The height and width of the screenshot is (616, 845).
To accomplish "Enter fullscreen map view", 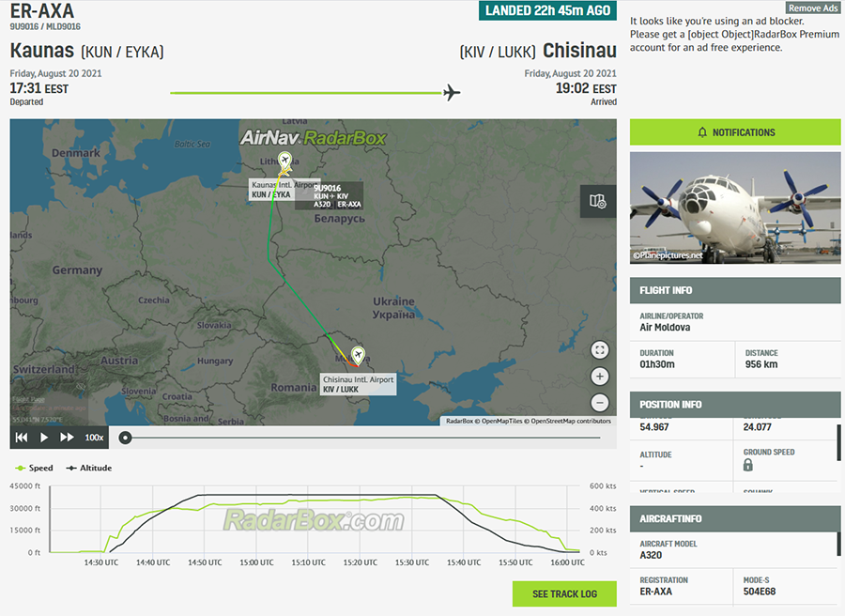I will (600, 350).
